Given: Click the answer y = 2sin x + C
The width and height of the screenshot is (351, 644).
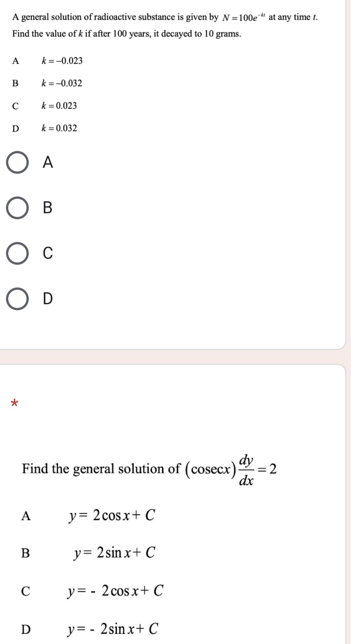Looking at the screenshot, I should click(x=114, y=552).
